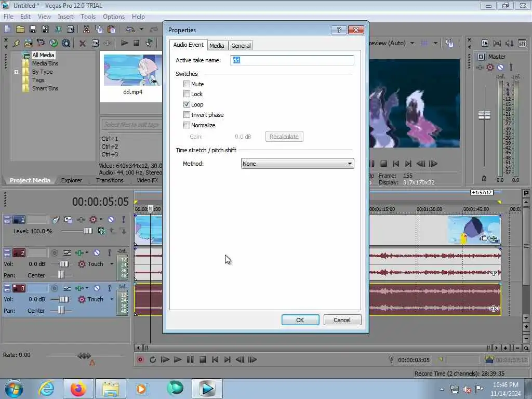The image size is (532, 399).
Task: Click the Stop Preview icon in Project Media
Action: [137, 43]
